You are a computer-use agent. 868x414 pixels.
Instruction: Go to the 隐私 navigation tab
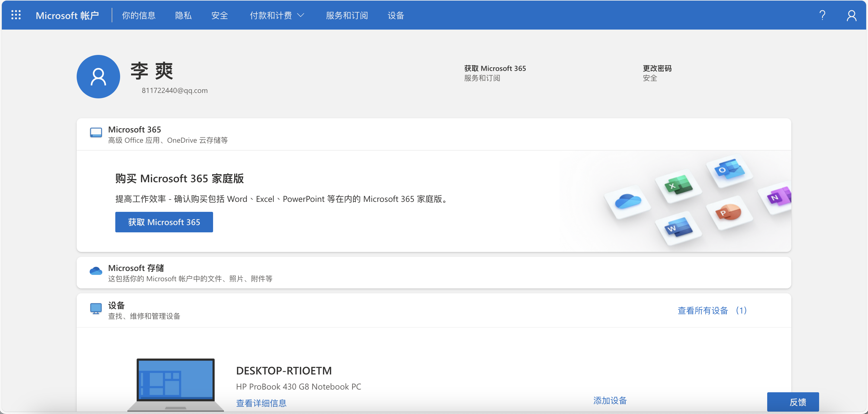coord(183,15)
